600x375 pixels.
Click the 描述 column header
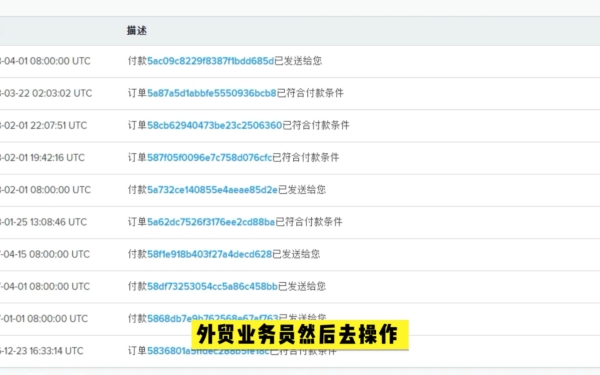pyautogui.click(x=137, y=30)
